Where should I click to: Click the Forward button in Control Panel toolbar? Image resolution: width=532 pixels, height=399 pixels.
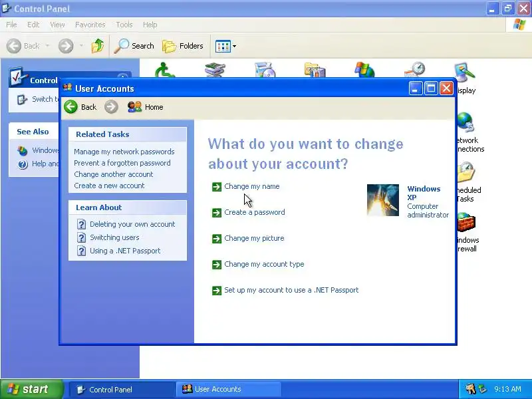tap(66, 46)
